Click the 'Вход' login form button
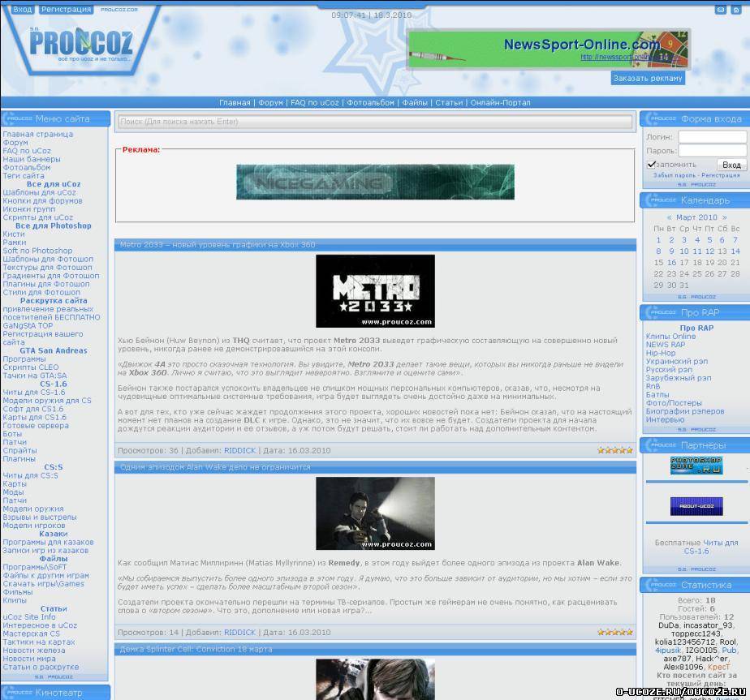Viewport: 750px width, 700px height. 731,165
